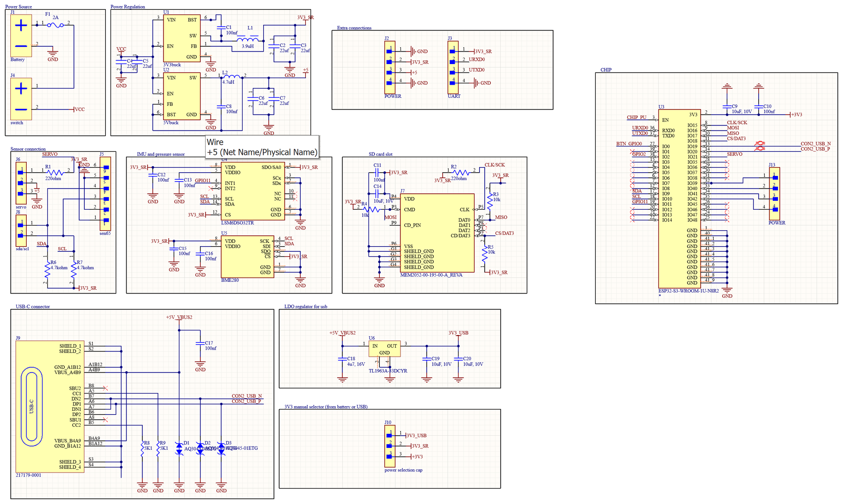The height and width of the screenshot is (504, 843).
Task: Select the J13 POWER header beside the ESP32
Action: coord(774,194)
